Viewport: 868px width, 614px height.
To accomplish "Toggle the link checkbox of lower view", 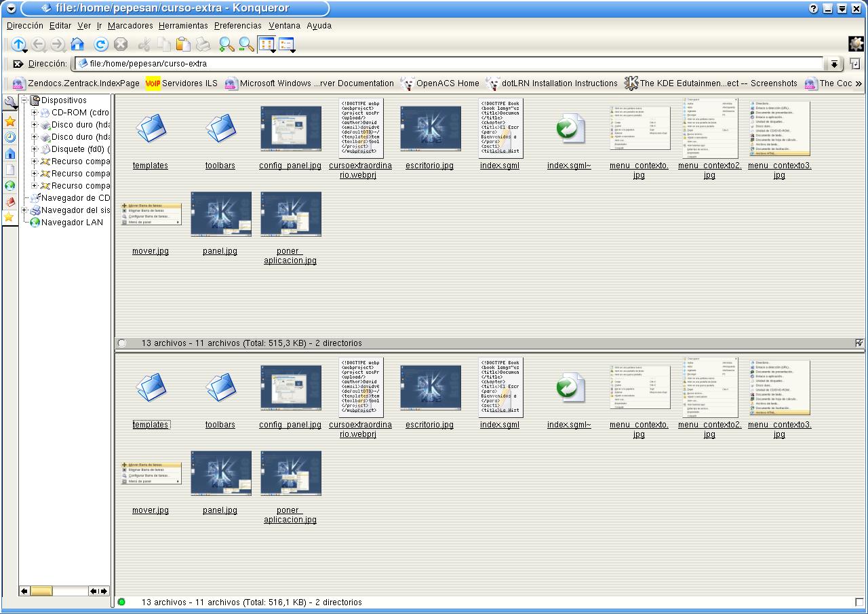I will [x=860, y=602].
